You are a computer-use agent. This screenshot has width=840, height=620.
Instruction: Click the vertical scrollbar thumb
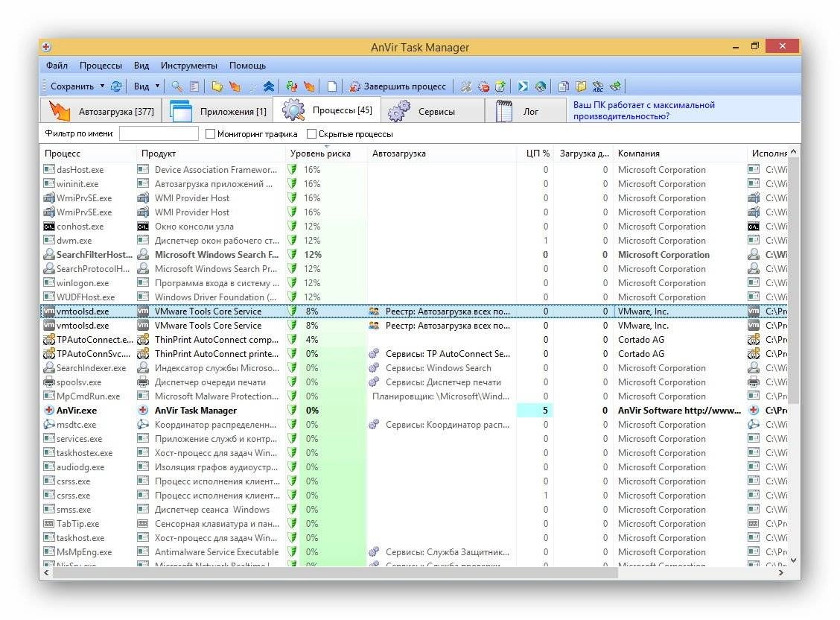tap(793, 282)
